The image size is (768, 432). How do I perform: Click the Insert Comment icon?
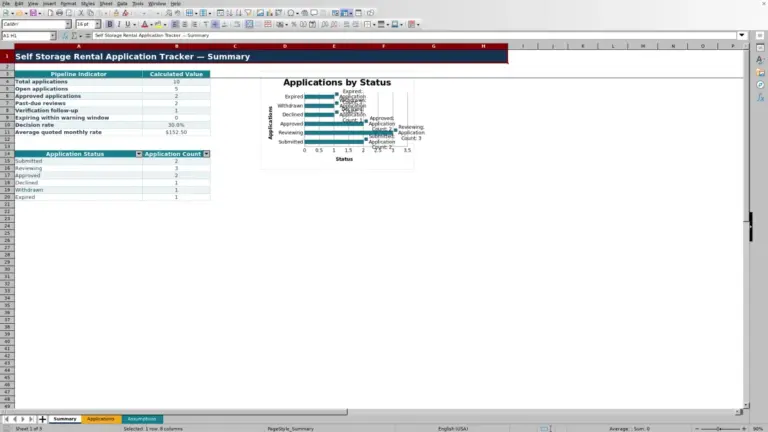314,13
